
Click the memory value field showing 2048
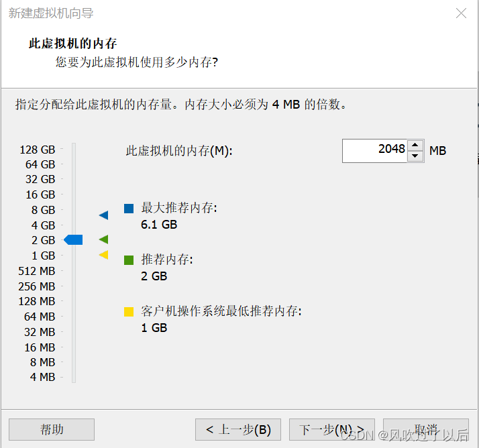pyautogui.click(x=375, y=151)
